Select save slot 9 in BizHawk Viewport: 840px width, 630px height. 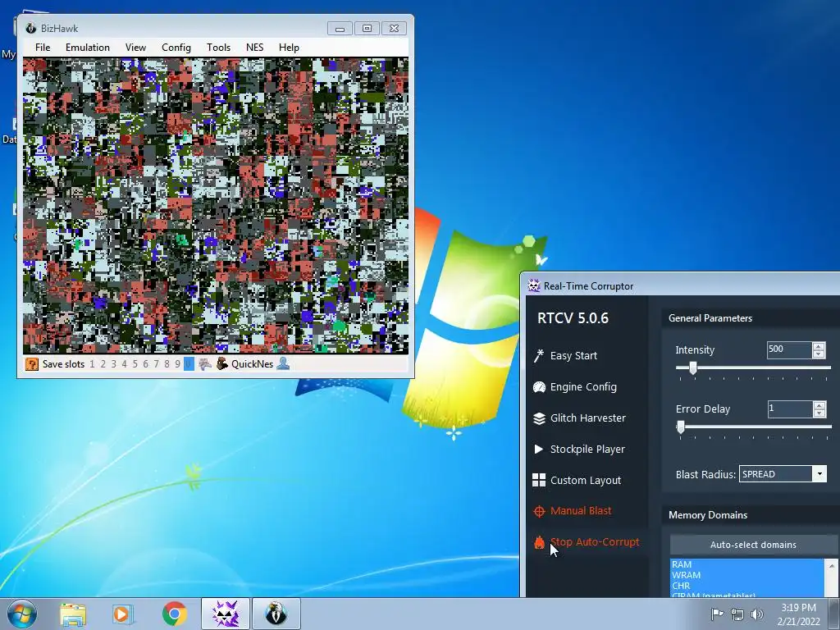177,363
